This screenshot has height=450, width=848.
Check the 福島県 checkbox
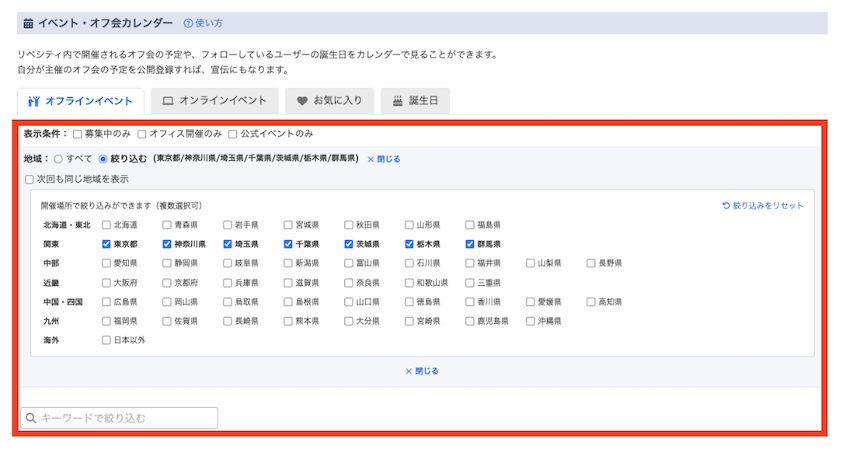[469, 225]
